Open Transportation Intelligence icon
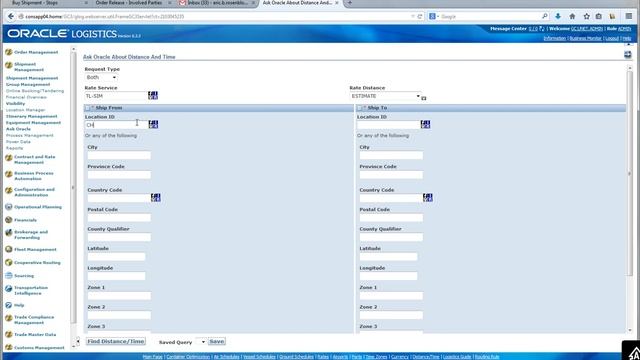 (9, 289)
